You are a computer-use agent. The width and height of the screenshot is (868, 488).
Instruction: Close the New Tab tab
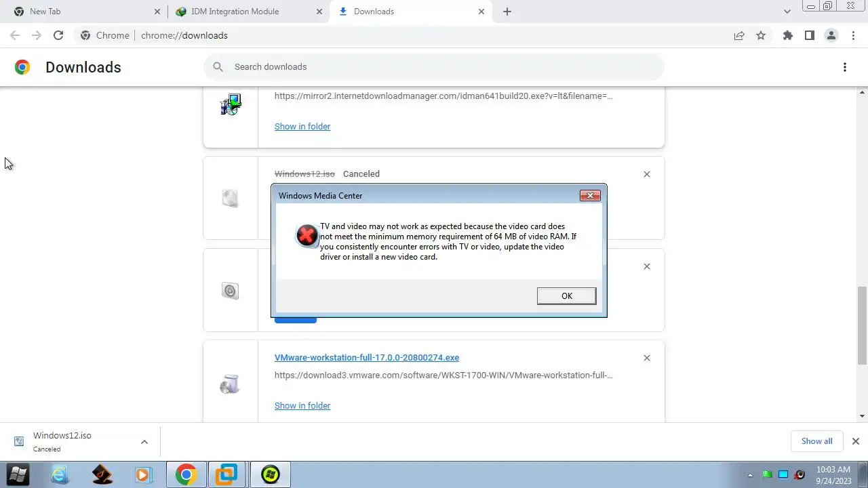[x=157, y=12]
